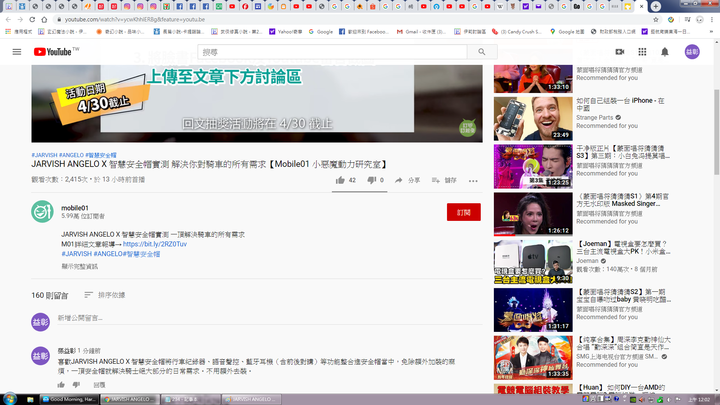Open the Windows Start button
This screenshot has width=720, height=405.
10,399
